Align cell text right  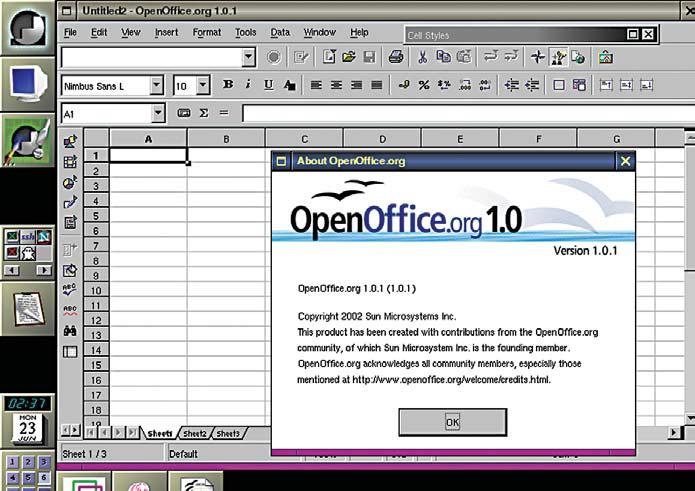(356, 84)
